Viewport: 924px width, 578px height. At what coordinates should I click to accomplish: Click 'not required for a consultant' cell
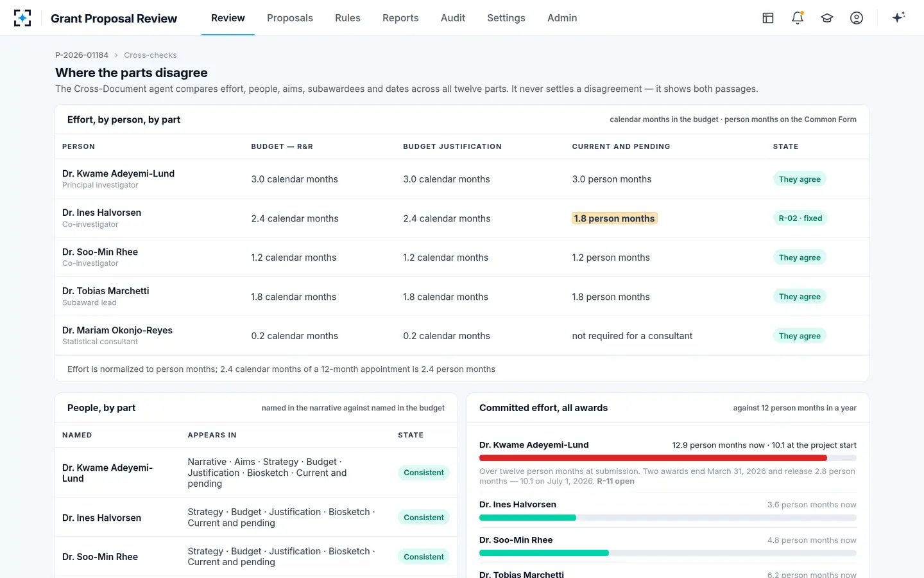(x=632, y=336)
